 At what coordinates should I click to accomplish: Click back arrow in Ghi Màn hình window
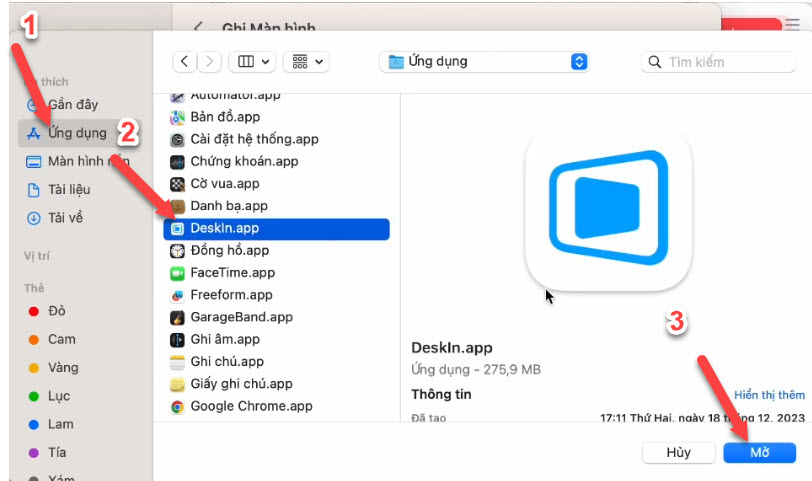click(x=198, y=26)
